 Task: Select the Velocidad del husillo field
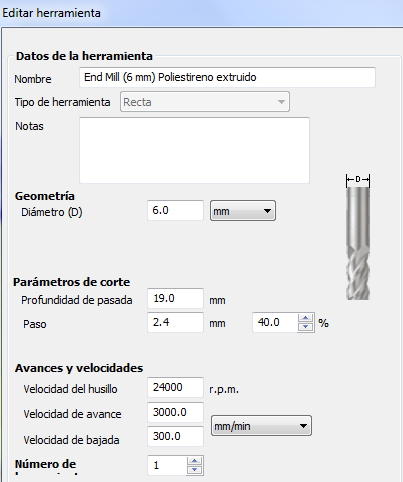coord(175,387)
